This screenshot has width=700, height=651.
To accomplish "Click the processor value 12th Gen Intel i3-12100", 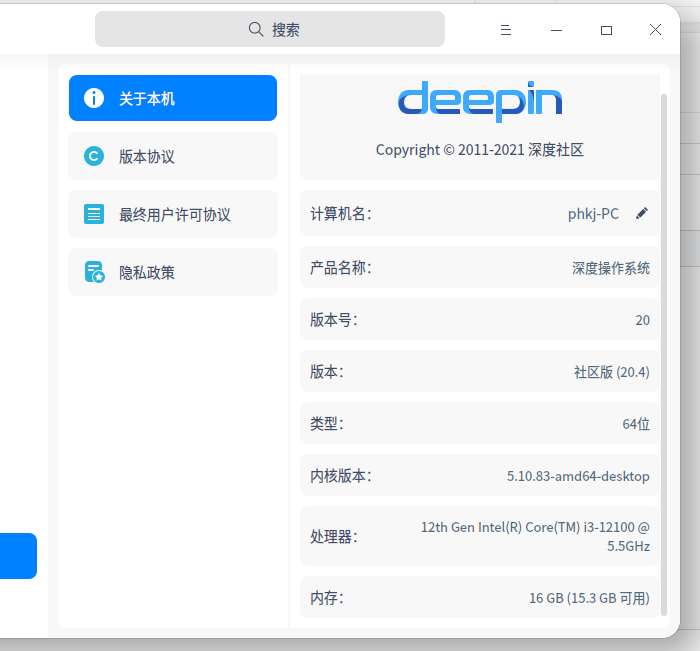I will point(535,536).
